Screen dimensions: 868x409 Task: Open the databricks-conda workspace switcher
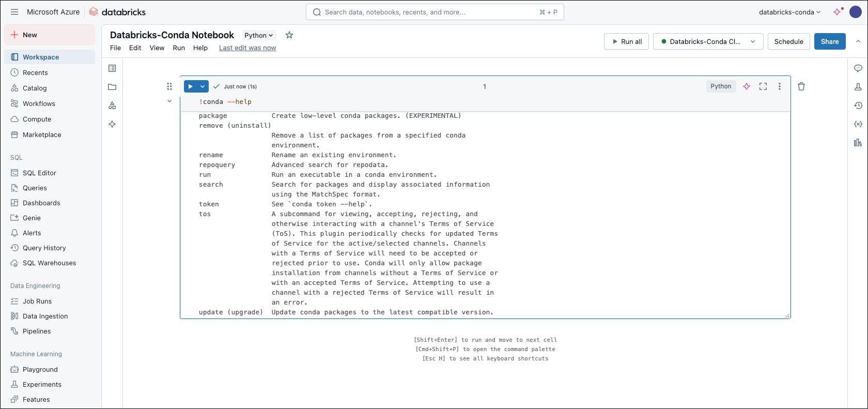[789, 12]
